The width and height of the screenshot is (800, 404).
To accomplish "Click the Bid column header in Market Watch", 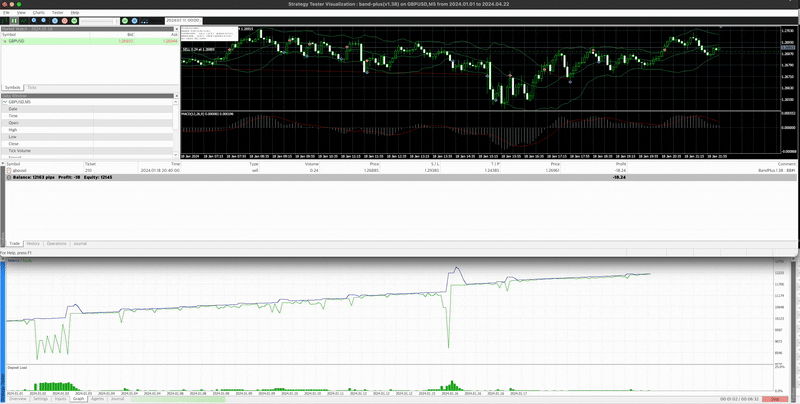I will click(x=130, y=34).
